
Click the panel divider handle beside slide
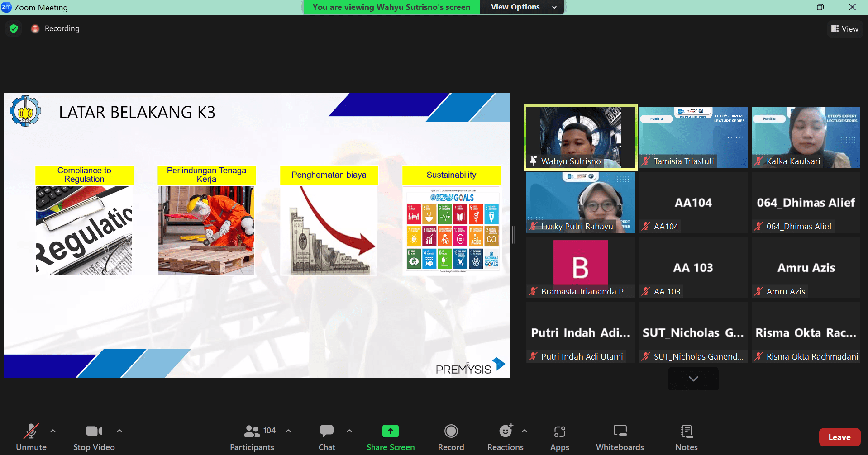click(x=514, y=235)
